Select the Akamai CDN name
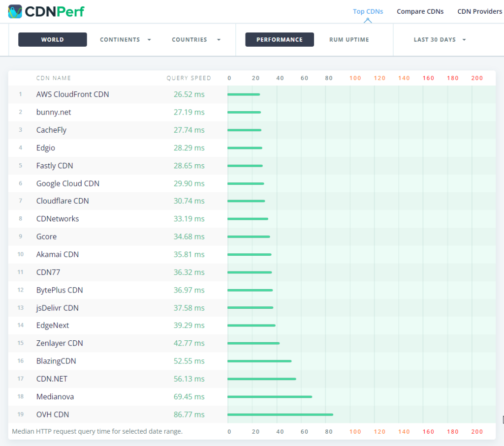Image resolution: width=504 pixels, height=446 pixels. 57,254
